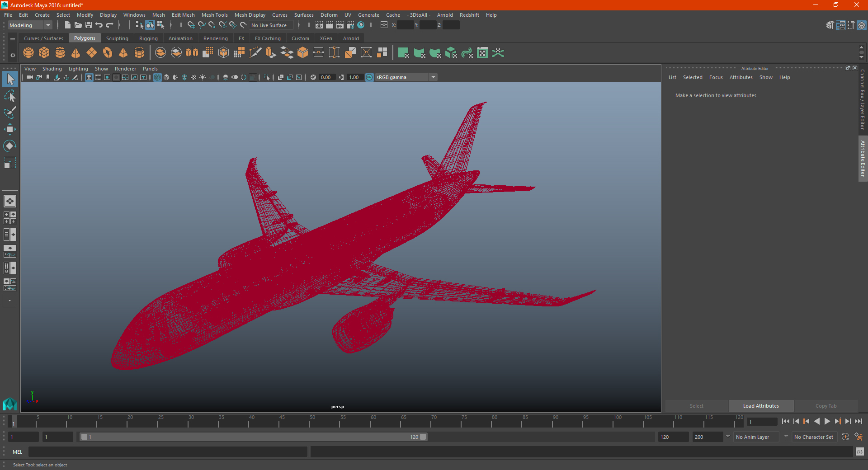Click the Redo arrow icon

109,25
